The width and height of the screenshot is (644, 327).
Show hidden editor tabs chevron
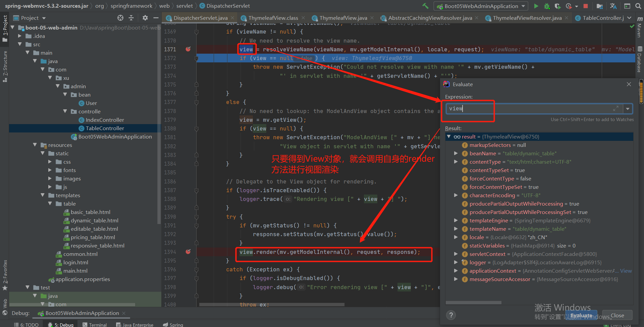[x=629, y=18]
